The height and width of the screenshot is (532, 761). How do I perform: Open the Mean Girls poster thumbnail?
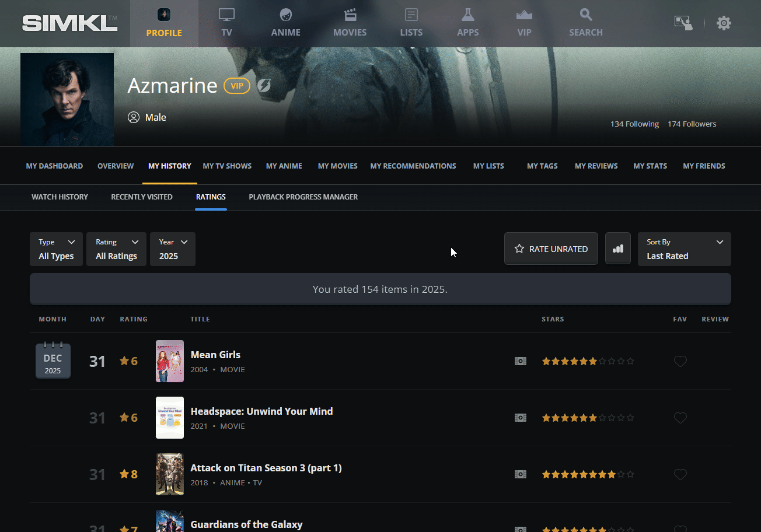tap(170, 361)
